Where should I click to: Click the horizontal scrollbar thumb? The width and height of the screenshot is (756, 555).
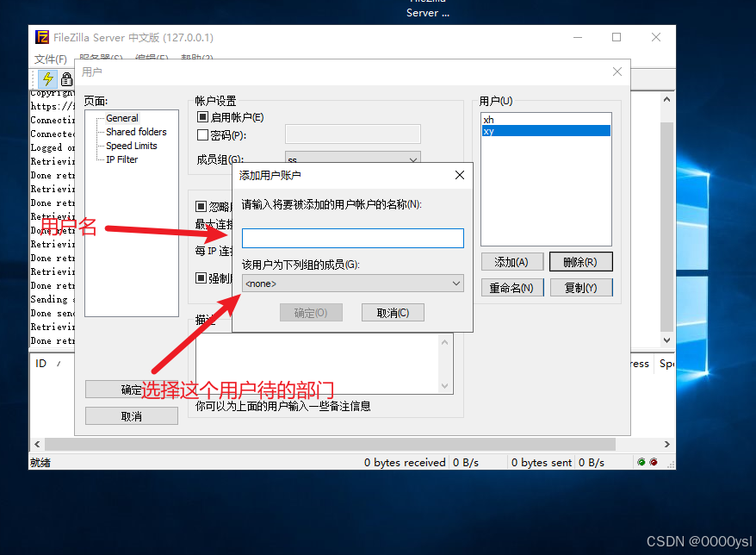[331, 444]
